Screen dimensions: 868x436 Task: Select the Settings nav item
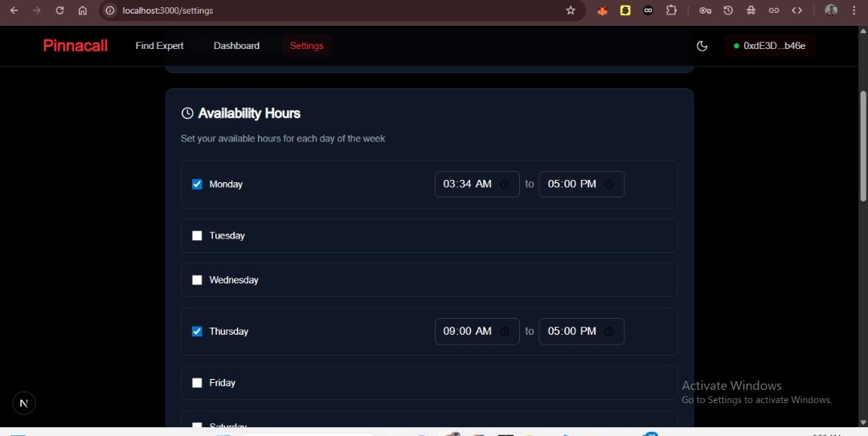[307, 46]
